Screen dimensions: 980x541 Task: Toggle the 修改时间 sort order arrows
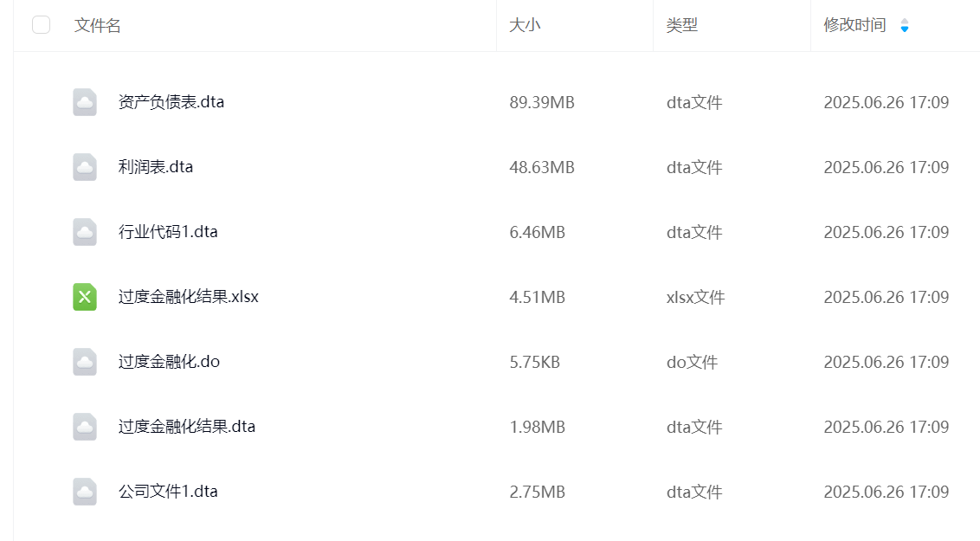[x=905, y=26]
